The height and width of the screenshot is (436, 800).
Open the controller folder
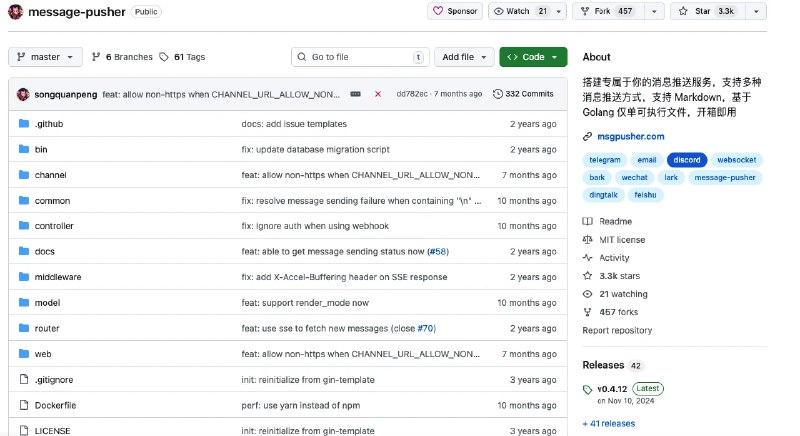[54, 226]
